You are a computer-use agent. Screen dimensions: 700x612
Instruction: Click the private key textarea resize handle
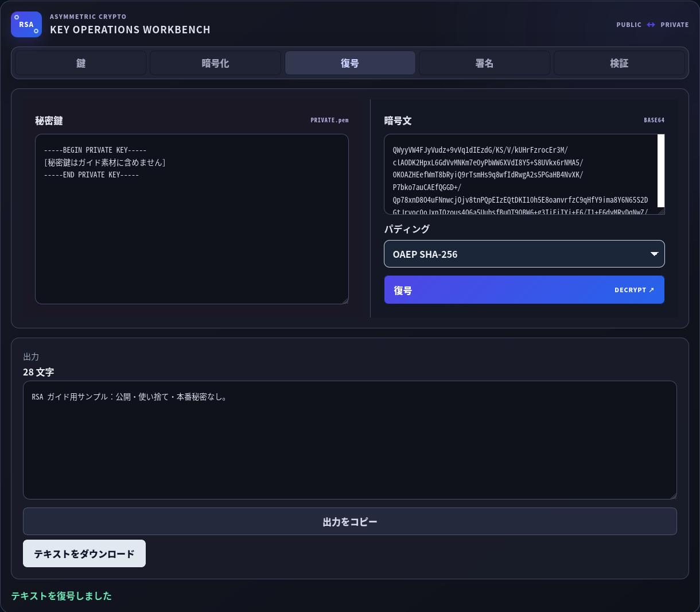click(x=345, y=300)
